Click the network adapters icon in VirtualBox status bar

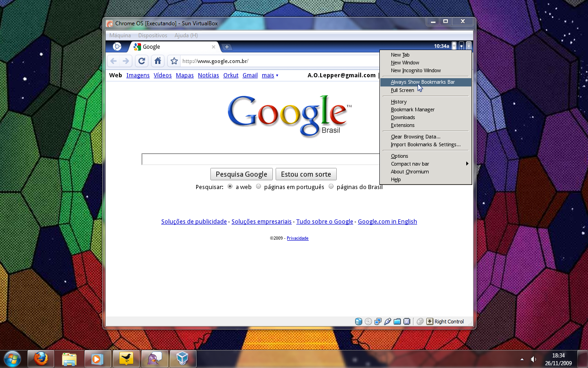coord(378,322)
